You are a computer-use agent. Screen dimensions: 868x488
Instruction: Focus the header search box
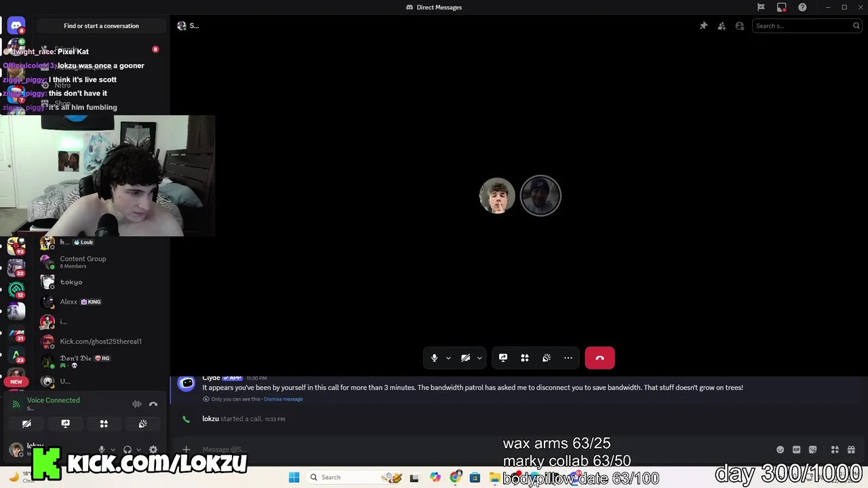pos(807,26)
